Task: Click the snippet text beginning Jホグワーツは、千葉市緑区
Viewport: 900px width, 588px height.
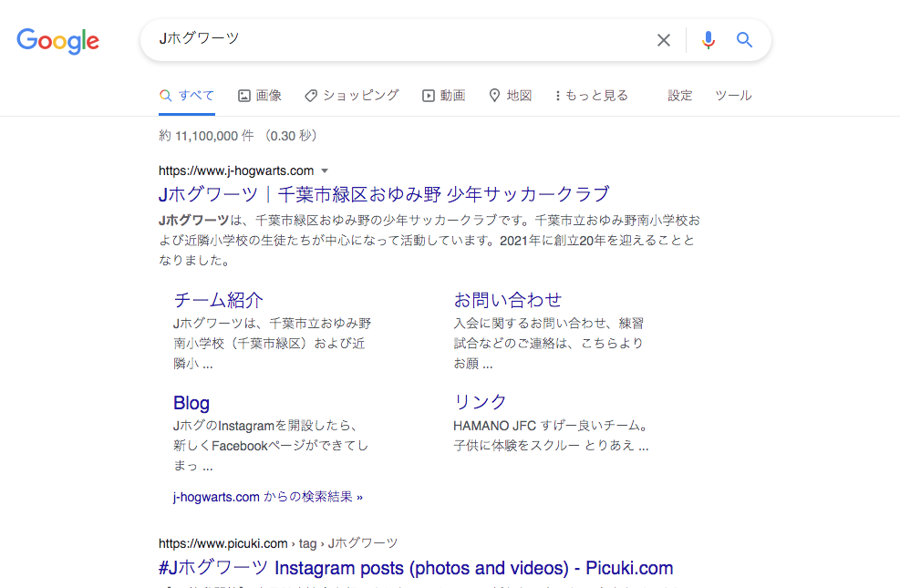Action: tap(429, 240)
